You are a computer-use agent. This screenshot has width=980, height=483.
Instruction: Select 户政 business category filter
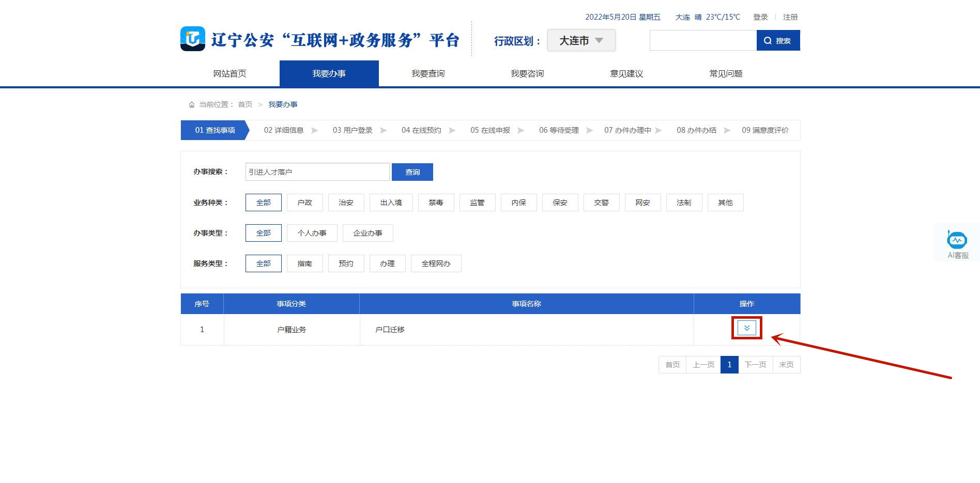click(x=304, y=202)
